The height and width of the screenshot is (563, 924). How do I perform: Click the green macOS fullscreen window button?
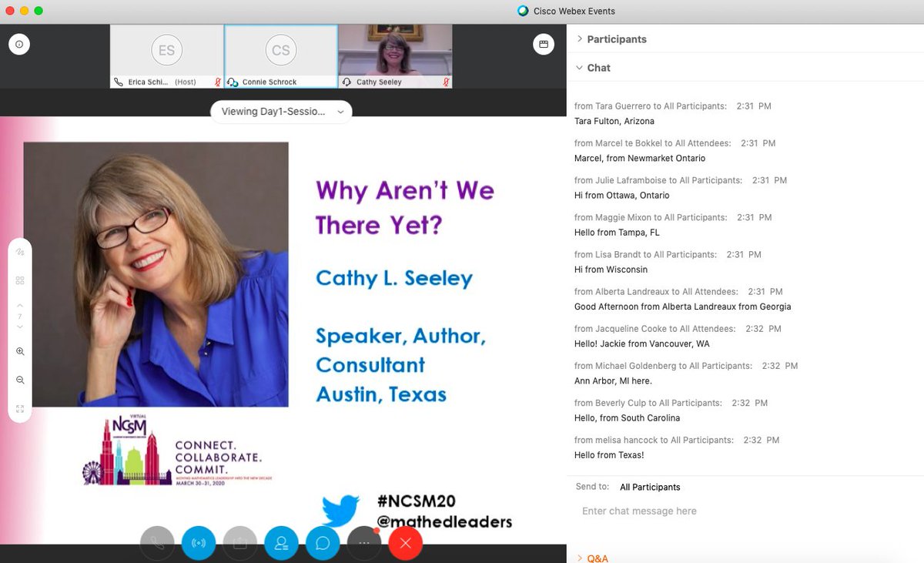pos(38,11)
